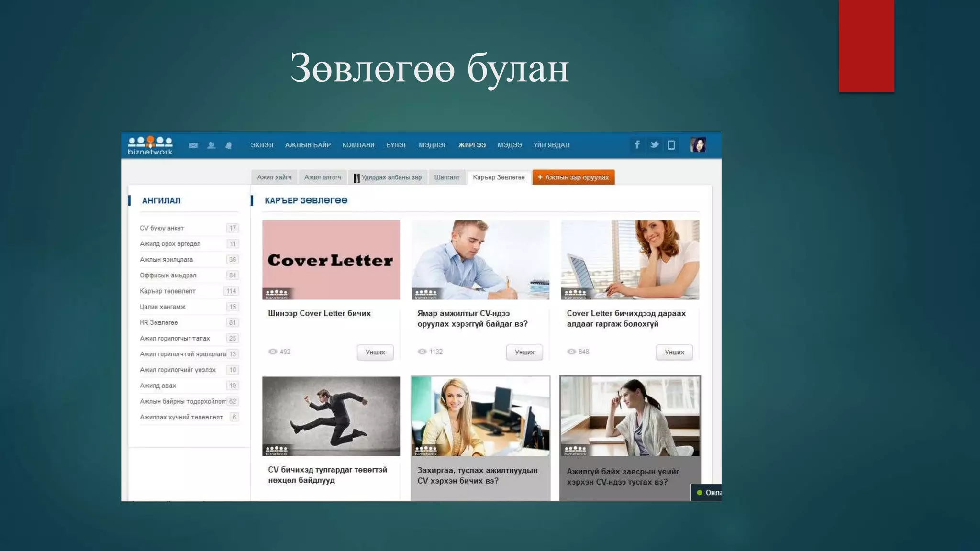Click the count badge 114
Image resolution: width=980 pixels, height=551 pixels.
231,291
